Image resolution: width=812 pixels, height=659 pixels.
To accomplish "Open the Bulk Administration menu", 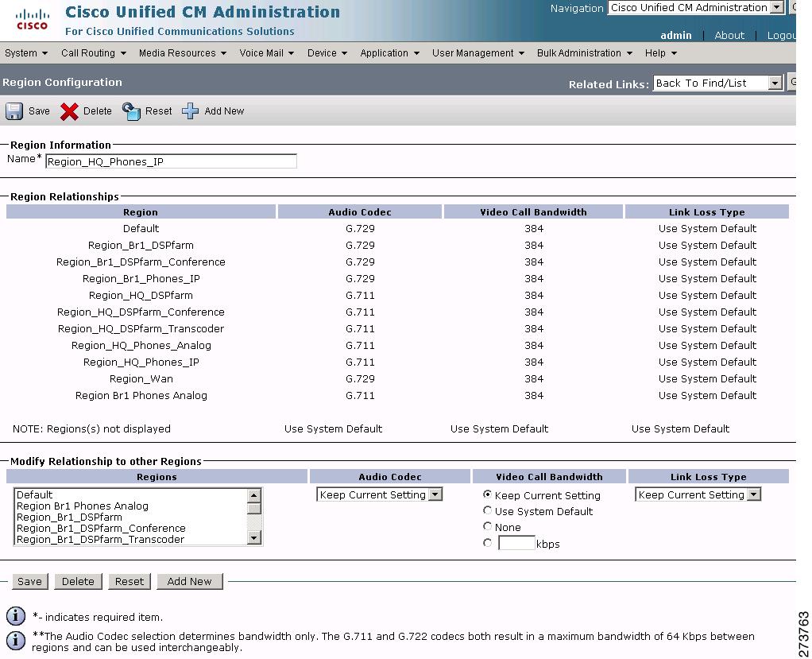I will 584,52.
